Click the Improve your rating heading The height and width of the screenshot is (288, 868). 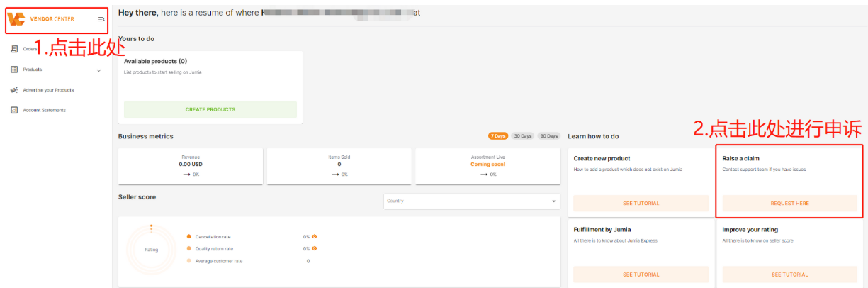(x=751, y=230)
